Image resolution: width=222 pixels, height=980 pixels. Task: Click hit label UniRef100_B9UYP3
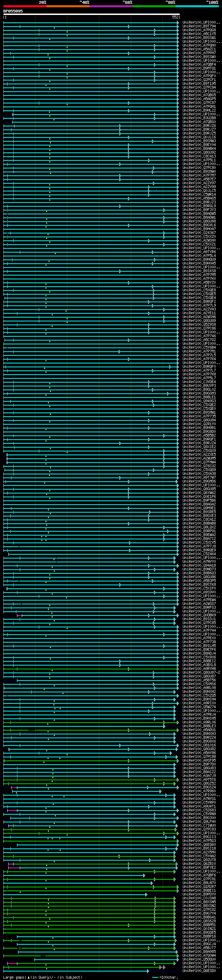[199, 386]
